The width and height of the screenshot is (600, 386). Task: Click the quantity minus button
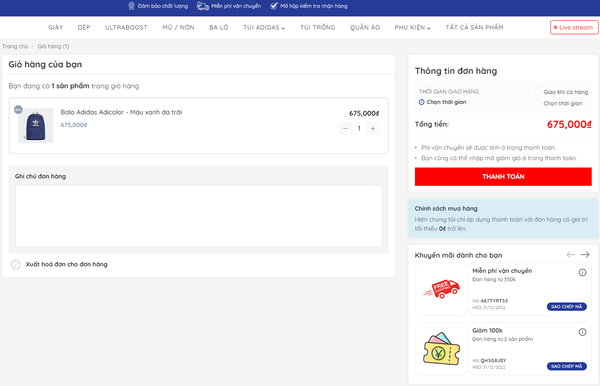click(x=345, y=129)
